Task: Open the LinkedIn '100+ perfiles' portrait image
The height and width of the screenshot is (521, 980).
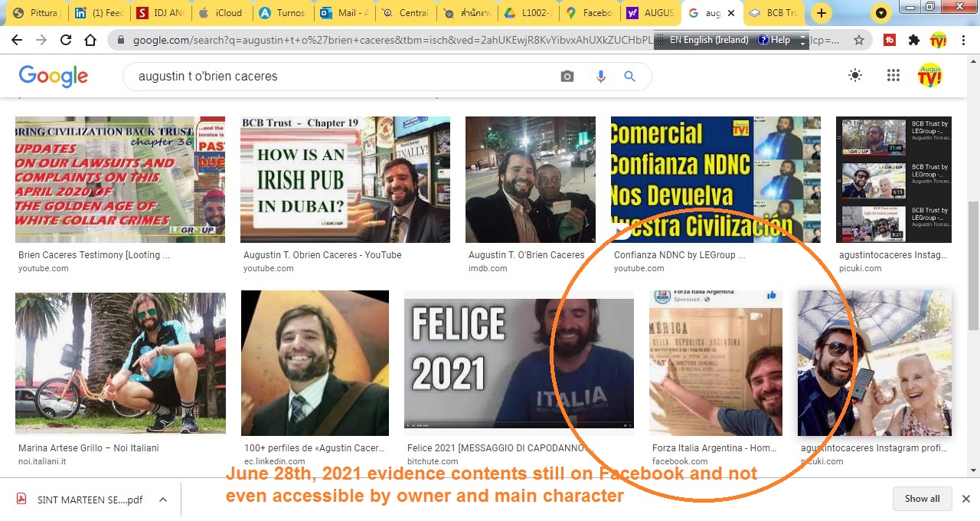Action: tap(315, 363)
